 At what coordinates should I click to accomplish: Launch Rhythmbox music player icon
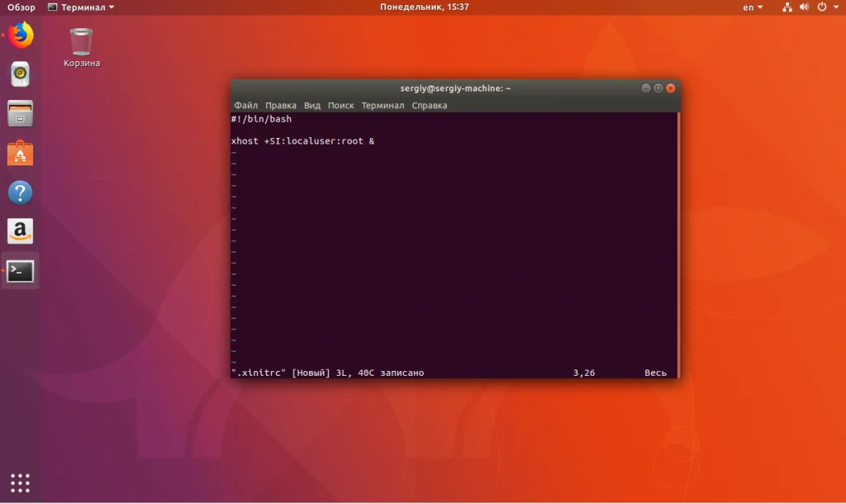tap(20, 74)
